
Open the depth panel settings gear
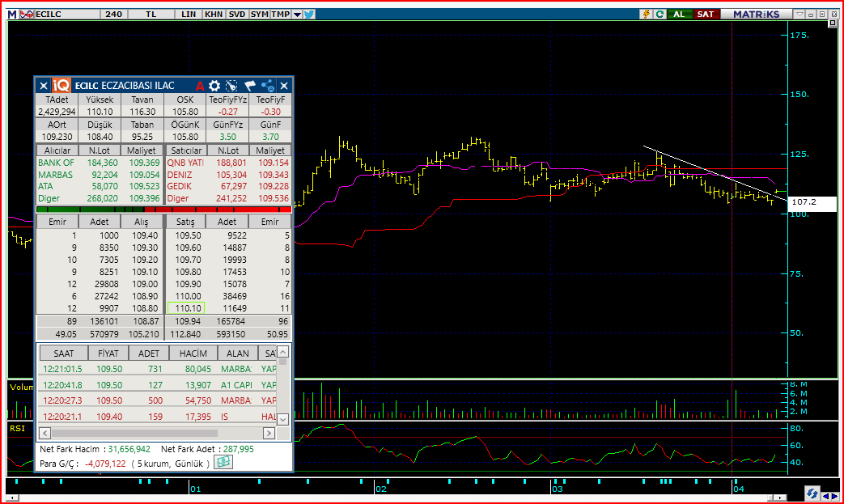coord(214,86)
